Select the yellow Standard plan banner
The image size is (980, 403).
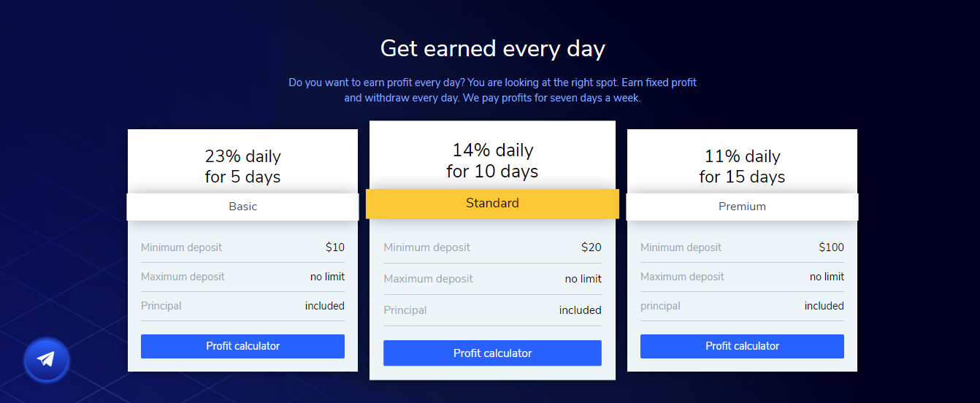(492, 204)
